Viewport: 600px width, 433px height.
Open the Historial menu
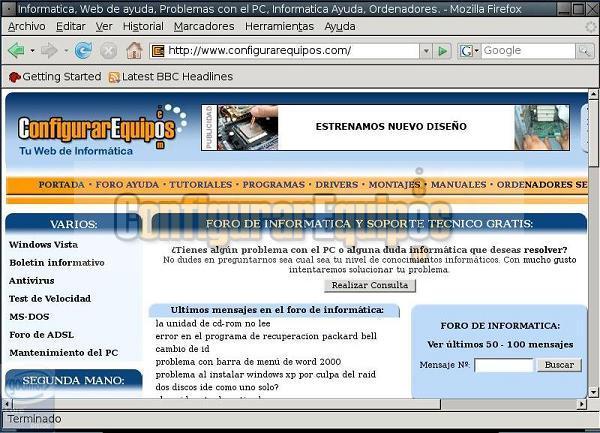tap(143, 26)
